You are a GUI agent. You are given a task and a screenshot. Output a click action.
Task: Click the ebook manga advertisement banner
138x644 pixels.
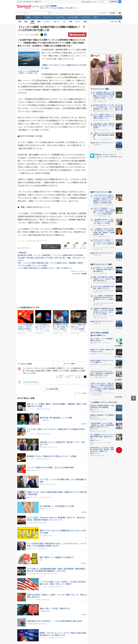[x=106, y=70]
